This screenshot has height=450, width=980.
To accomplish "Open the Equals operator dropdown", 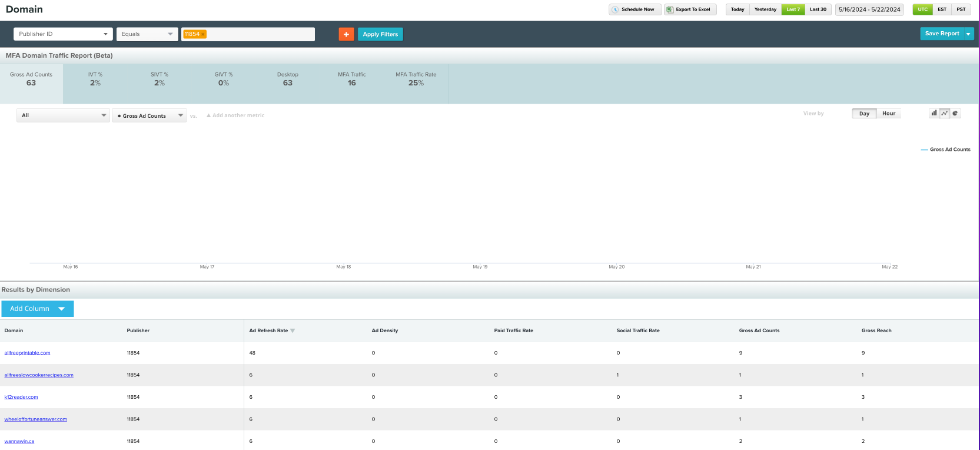I will 147,34.
